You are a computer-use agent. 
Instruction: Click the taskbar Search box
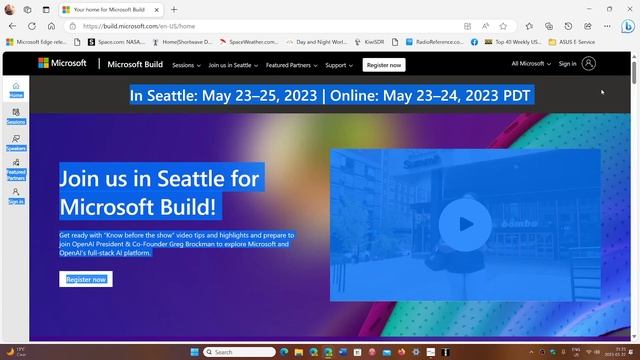pyautogui.click(x=239, y=352)
